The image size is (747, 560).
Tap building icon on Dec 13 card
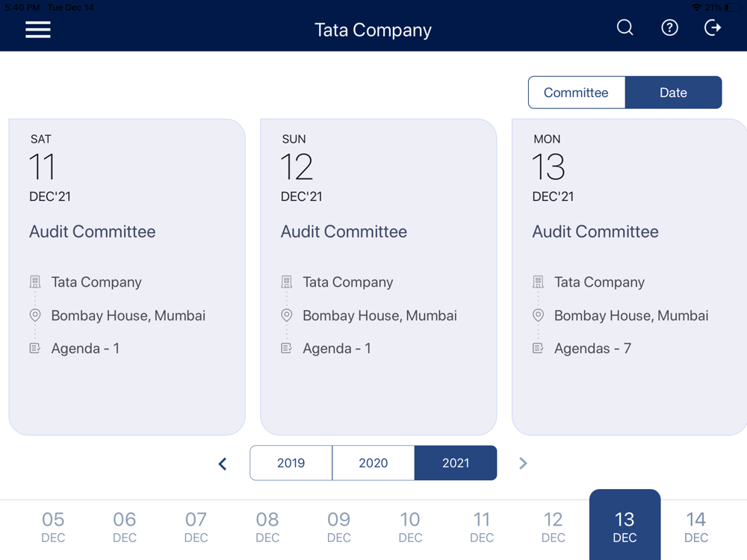[538, 282]
